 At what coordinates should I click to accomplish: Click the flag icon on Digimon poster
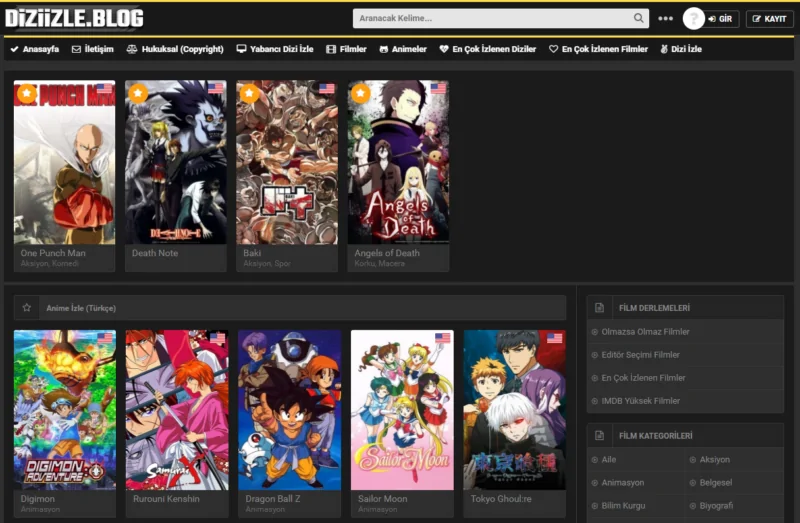105,338
